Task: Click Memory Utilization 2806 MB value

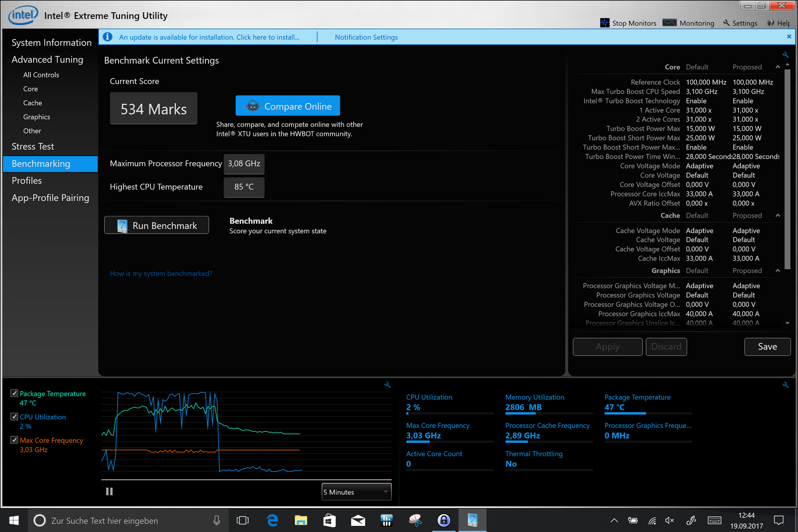Action: 524,407
